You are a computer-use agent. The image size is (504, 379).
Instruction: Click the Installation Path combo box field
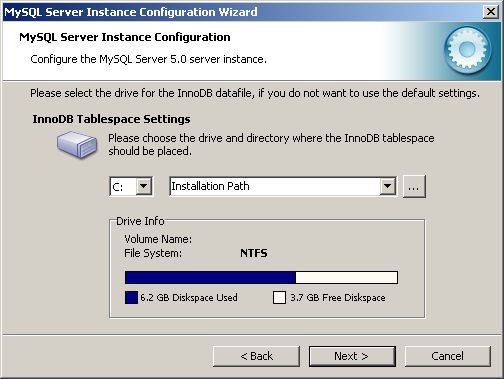click(283, 186)
